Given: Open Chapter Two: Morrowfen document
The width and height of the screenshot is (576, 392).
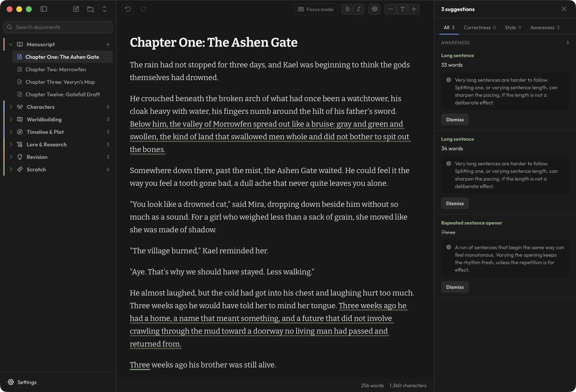Looking at the screenshot, I should [x=62, y=69].
